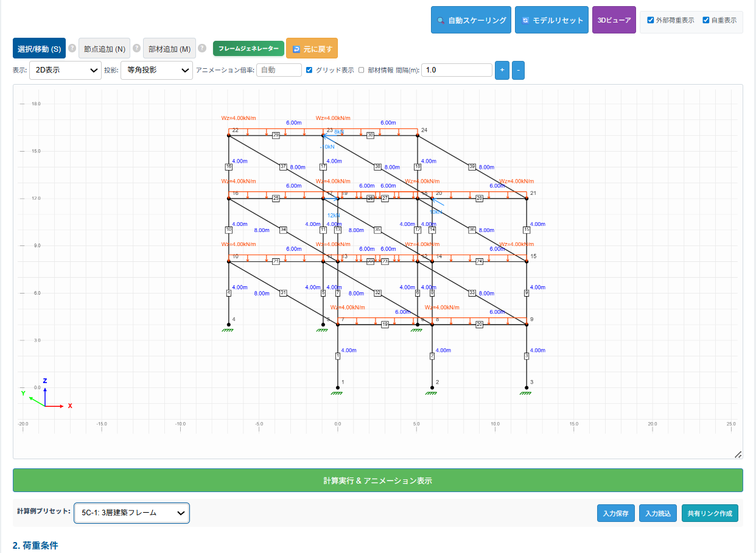This screenshot has width=756, height=553.
Task: Activate 部材追加 (M) mode
Action: tap(170, 49)
